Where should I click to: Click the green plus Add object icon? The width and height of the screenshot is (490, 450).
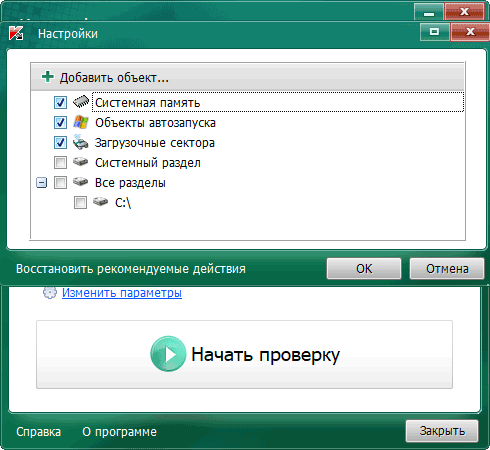point(48,77)
